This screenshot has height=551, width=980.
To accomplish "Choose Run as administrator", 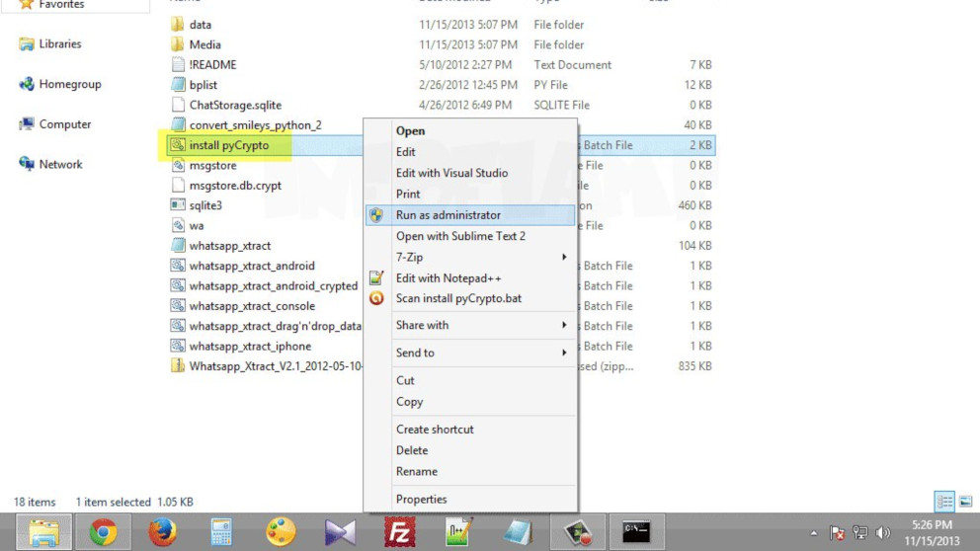I will (448, 215).
